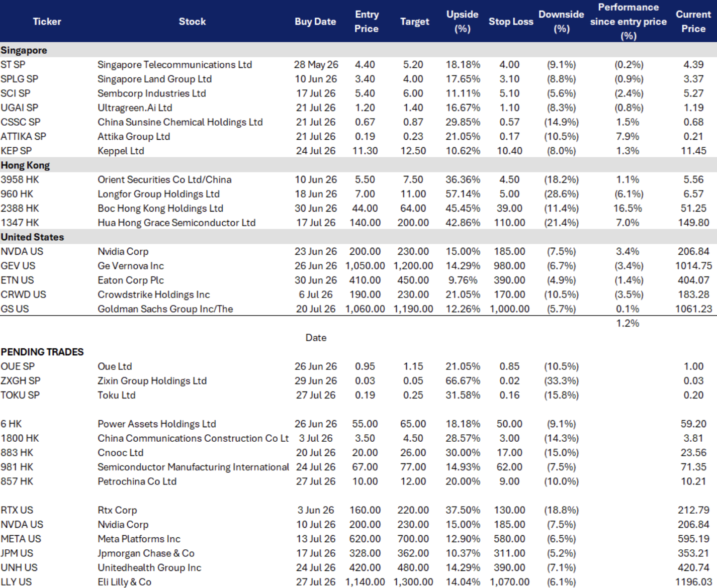
Task: Click the Stock column header
Action: click(192, 22)
